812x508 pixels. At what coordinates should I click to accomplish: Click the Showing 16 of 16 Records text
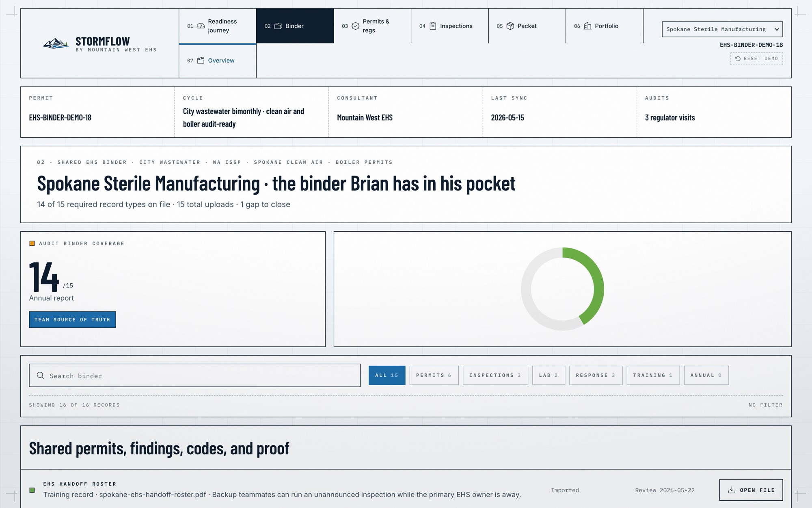click(x=74, y=405)
